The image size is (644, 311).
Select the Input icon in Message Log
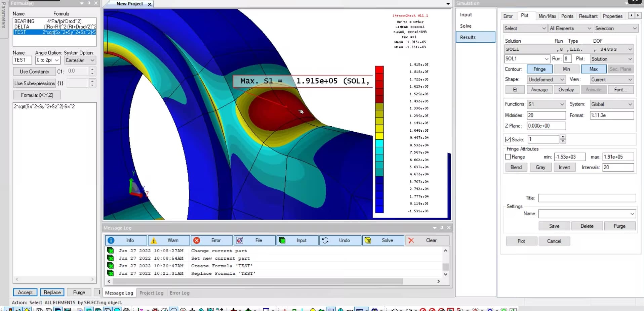[x=282, y=240]
